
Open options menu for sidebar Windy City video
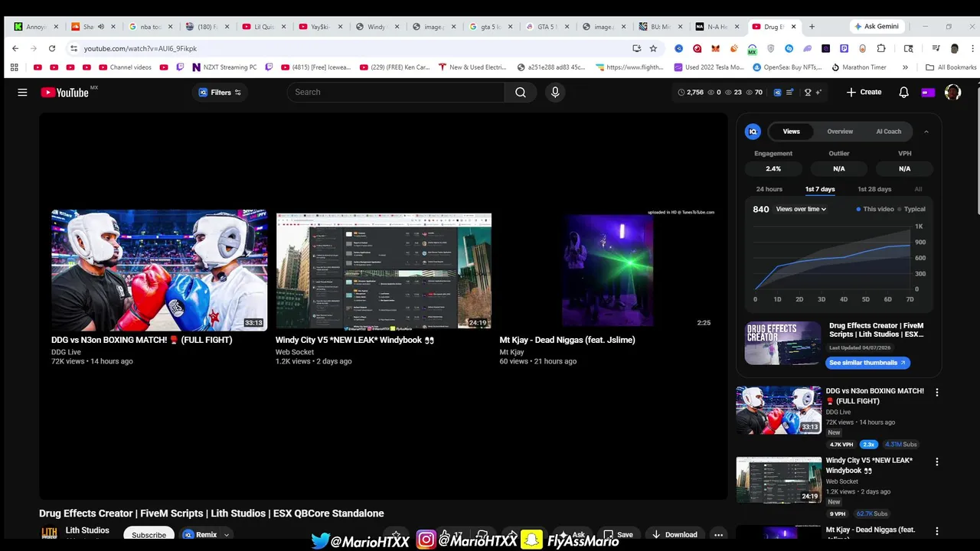936,461
